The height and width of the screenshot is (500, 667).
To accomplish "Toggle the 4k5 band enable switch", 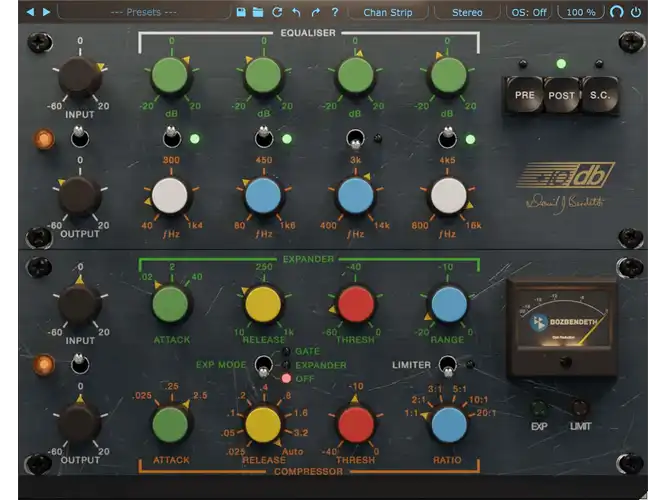I will [447, 137].
